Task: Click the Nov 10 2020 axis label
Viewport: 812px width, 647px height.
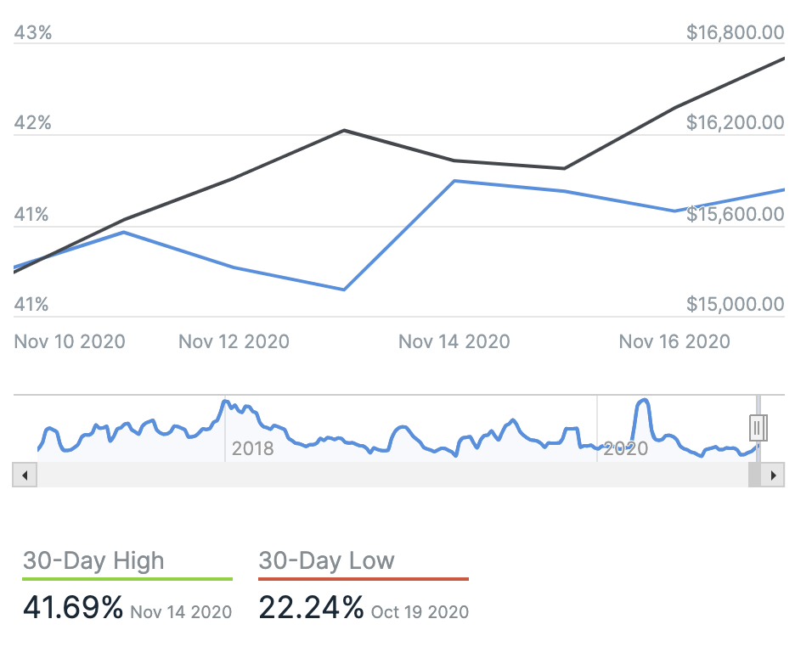Action: [x=70, y=341]
